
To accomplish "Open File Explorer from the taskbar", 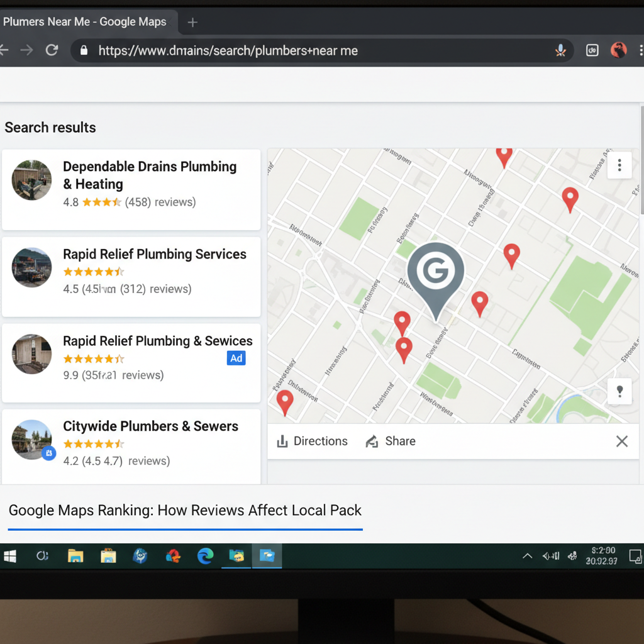I will coord(75,556).
